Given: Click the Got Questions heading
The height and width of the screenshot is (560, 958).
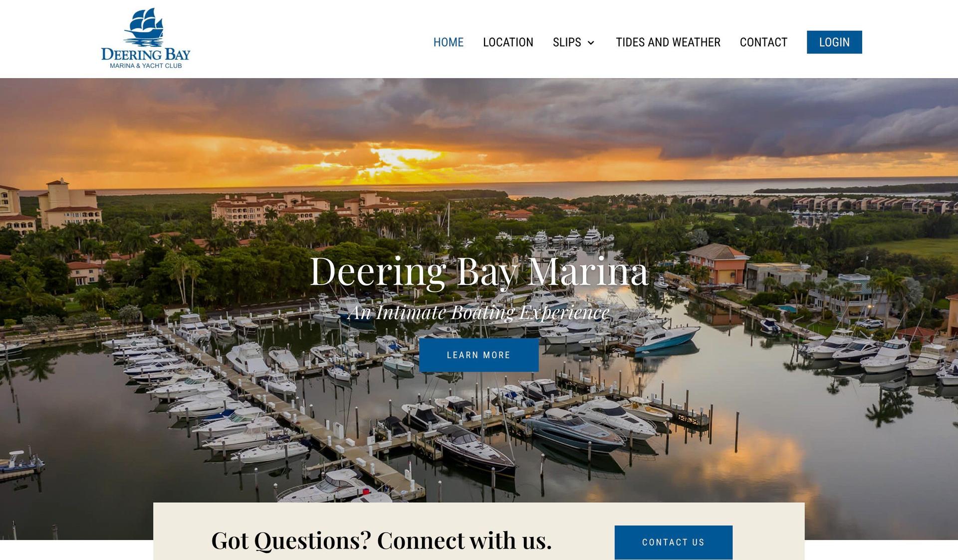Looking at the screenshot, I should (x=381, y=541).
